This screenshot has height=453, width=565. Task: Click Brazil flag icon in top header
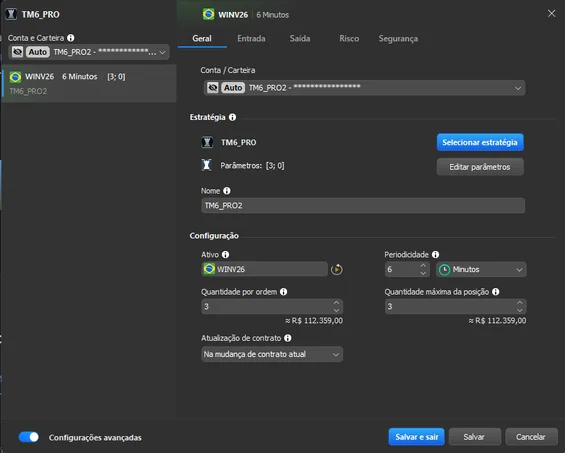point(208,14)
